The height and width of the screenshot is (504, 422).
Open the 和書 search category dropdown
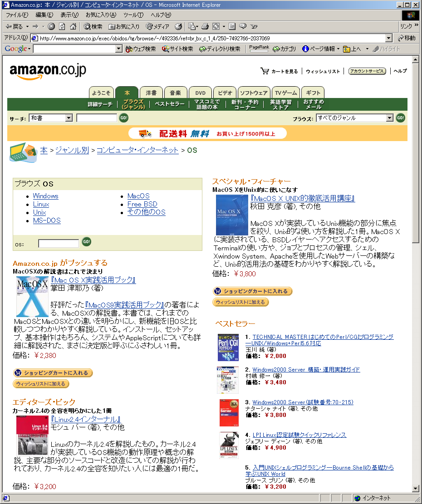click(69, 118)
